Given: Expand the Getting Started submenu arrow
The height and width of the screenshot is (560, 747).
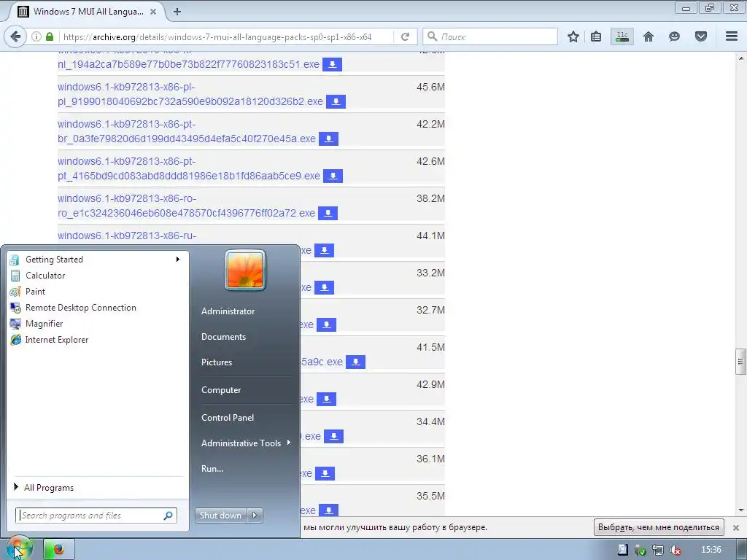Looking at the screenshot, I should pyautogui.click(x=178, y=260).
